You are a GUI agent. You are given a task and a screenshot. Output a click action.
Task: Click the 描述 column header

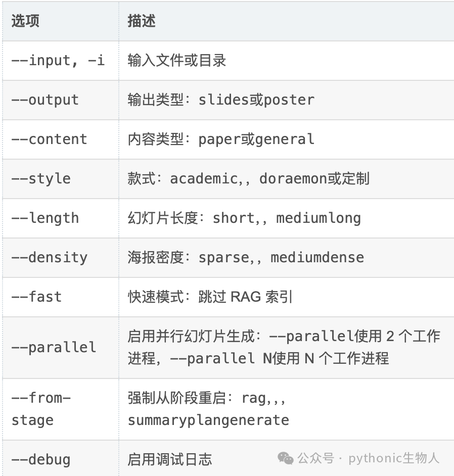coord(142,21)
